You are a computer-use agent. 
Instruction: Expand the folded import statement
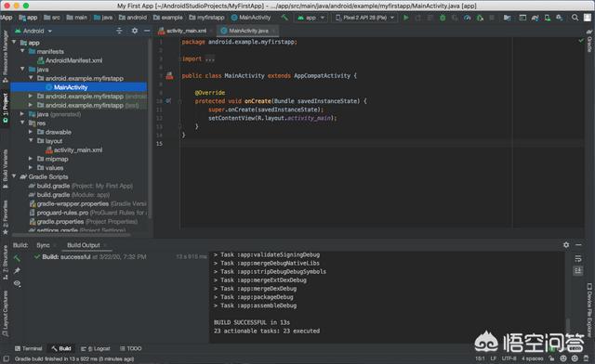click(209, 58)
